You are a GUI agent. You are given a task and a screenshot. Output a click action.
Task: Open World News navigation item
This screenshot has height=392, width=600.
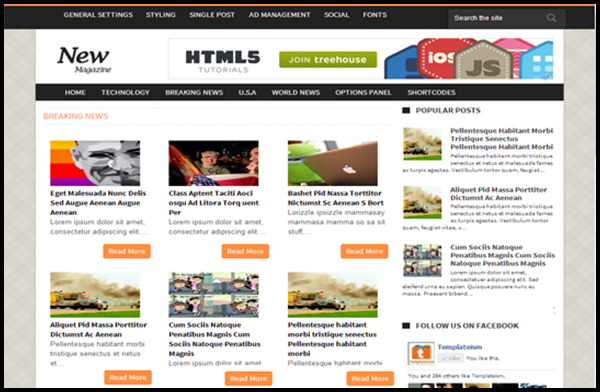(295, 92)
